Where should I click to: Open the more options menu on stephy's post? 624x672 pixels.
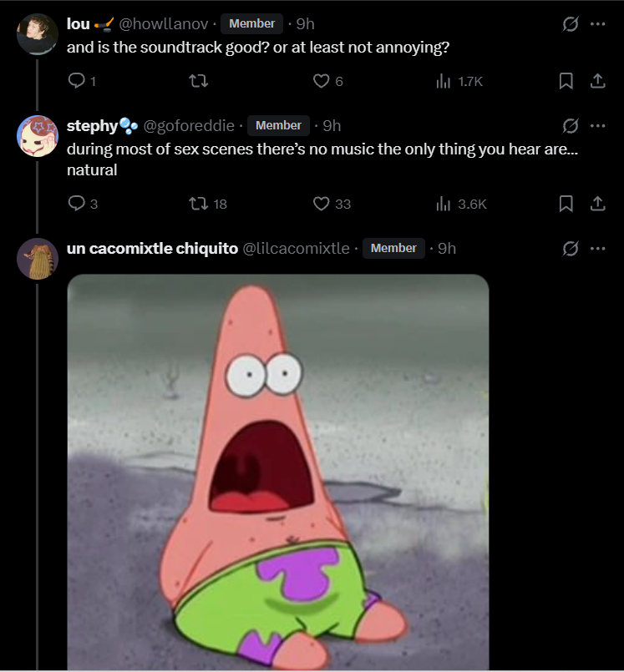(598, 125)
